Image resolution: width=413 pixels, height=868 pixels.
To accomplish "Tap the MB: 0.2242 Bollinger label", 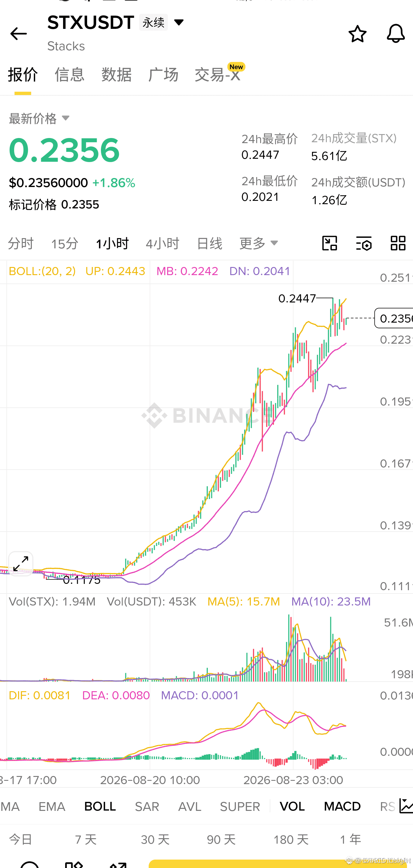I will (x=187, y=271).
